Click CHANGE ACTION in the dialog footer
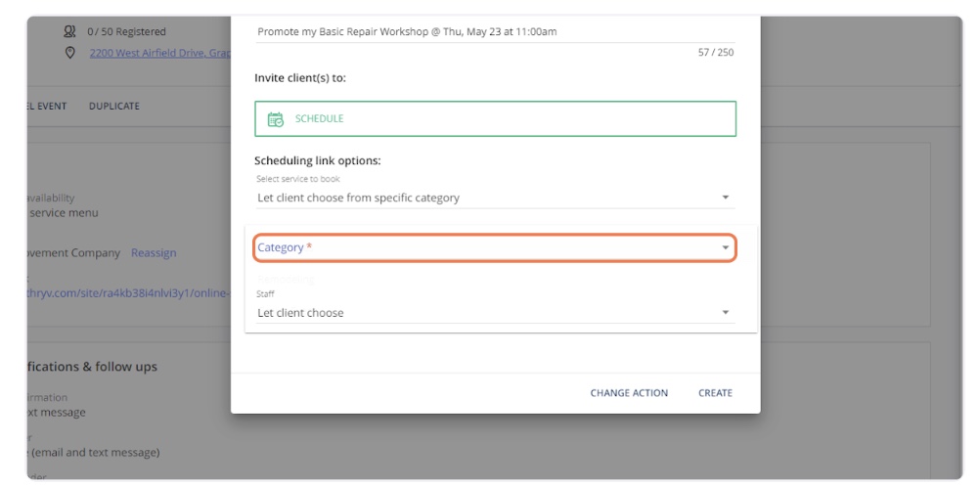 (x=629, y=393)
